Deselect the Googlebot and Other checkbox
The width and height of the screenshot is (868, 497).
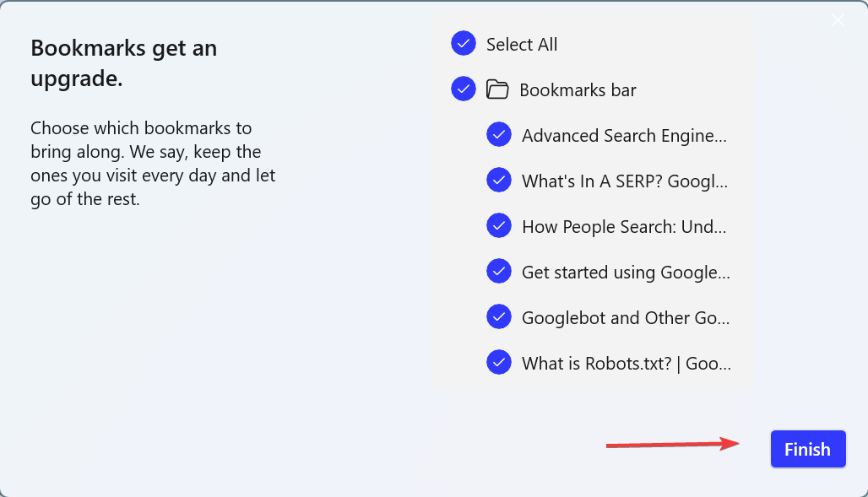pyautogui.click(x=499, y=317)
